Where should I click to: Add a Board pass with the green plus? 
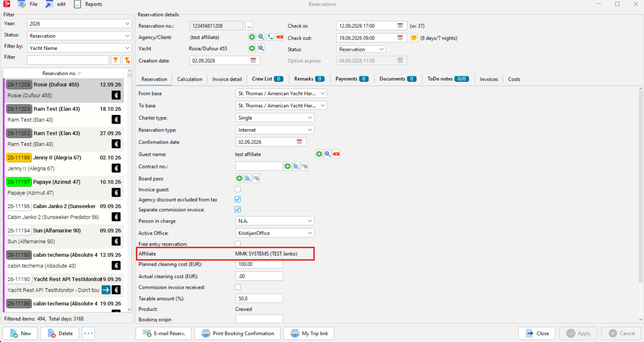point(239,179)
